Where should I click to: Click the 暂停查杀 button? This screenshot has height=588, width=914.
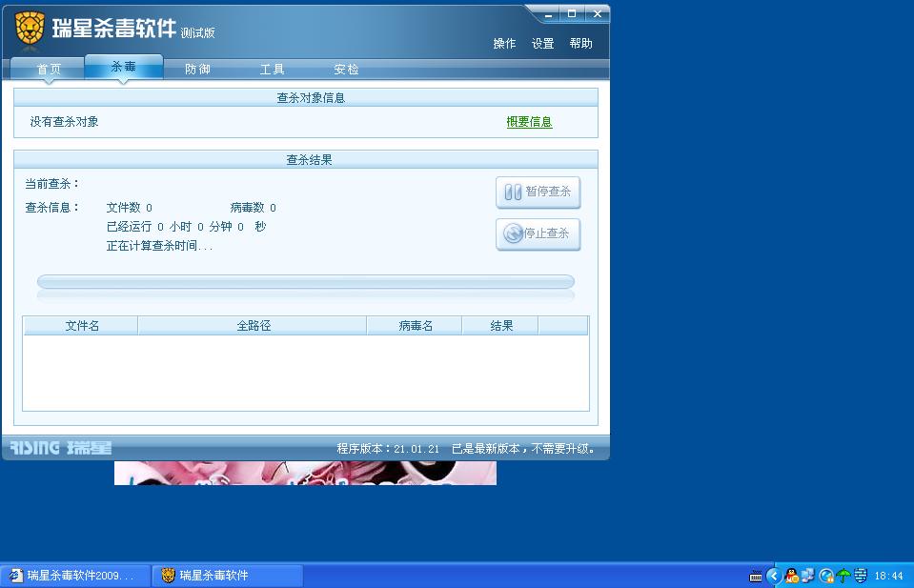pos(538,193)
